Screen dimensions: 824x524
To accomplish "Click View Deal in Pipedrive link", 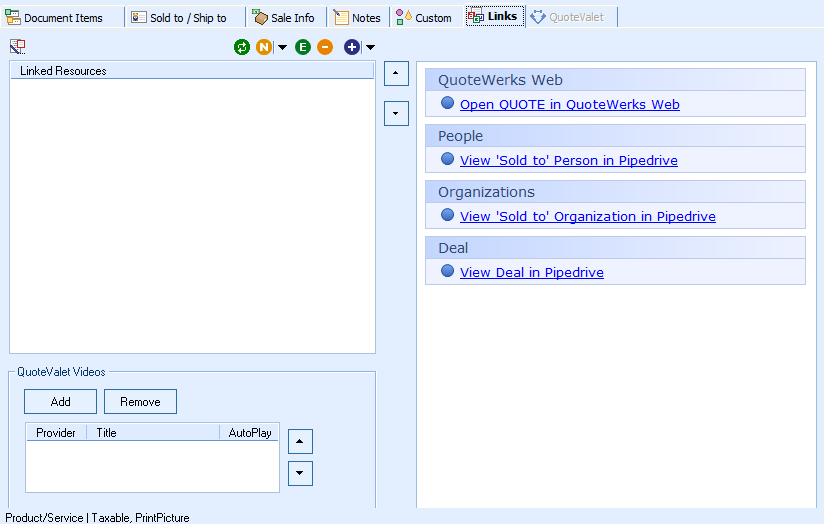I will 531,272.
